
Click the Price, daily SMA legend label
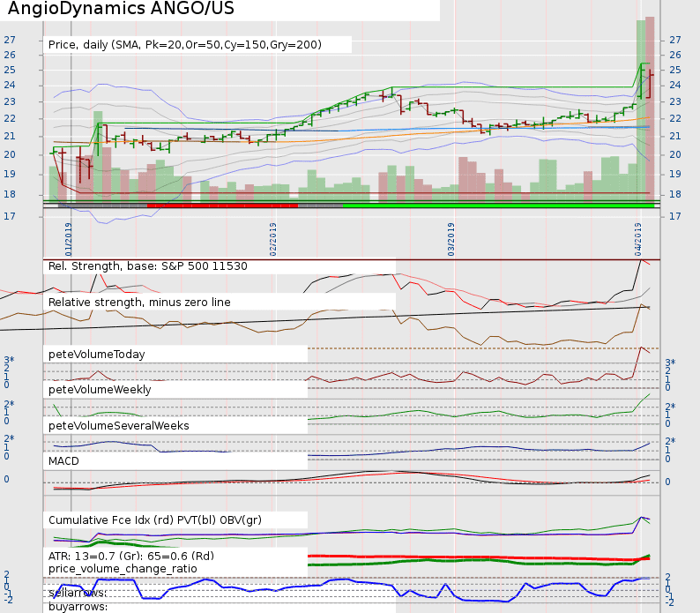click(x=185, y=45)
